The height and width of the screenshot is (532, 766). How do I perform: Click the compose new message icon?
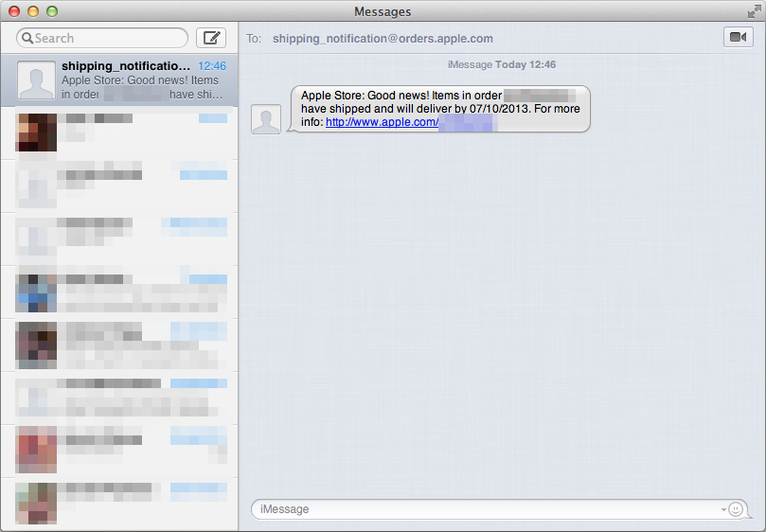click(211, 38)
